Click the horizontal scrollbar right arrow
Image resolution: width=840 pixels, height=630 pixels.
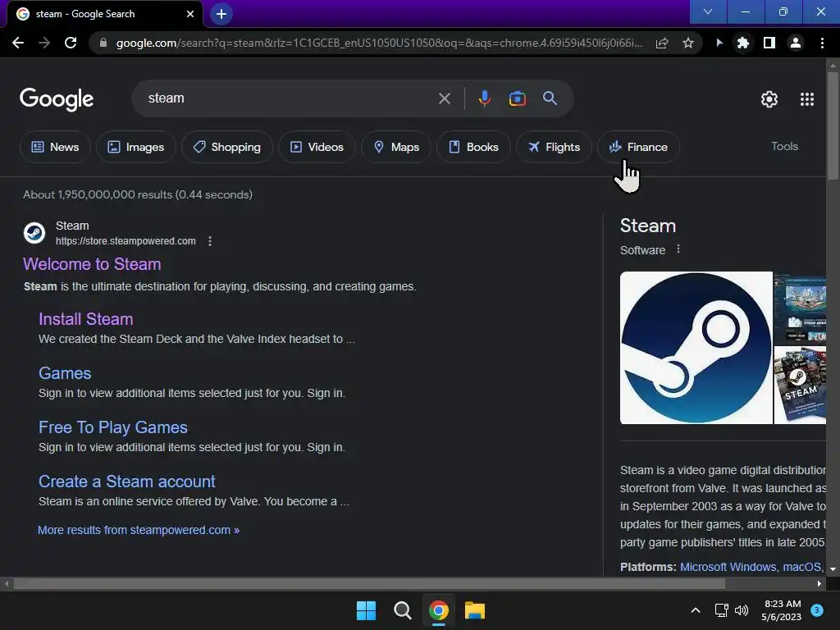pos(819,584)
